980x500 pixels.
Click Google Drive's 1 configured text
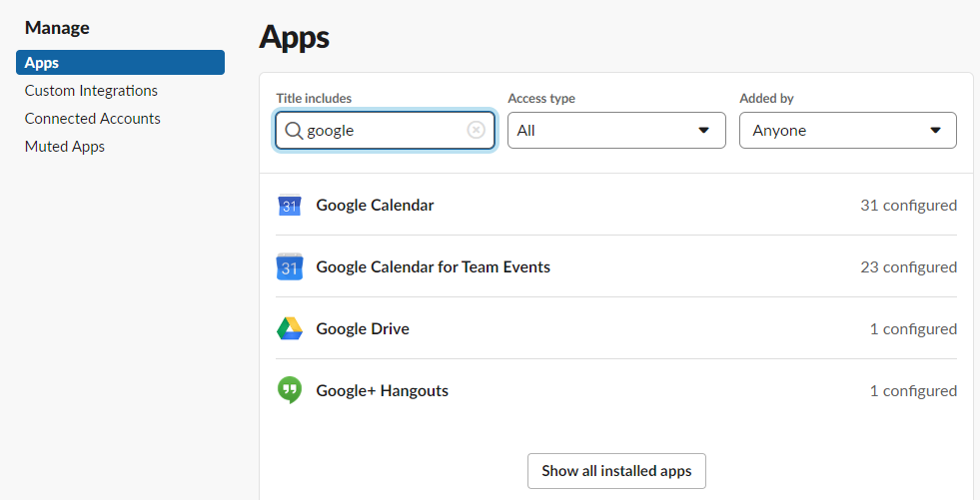click(x=913, y=329)
